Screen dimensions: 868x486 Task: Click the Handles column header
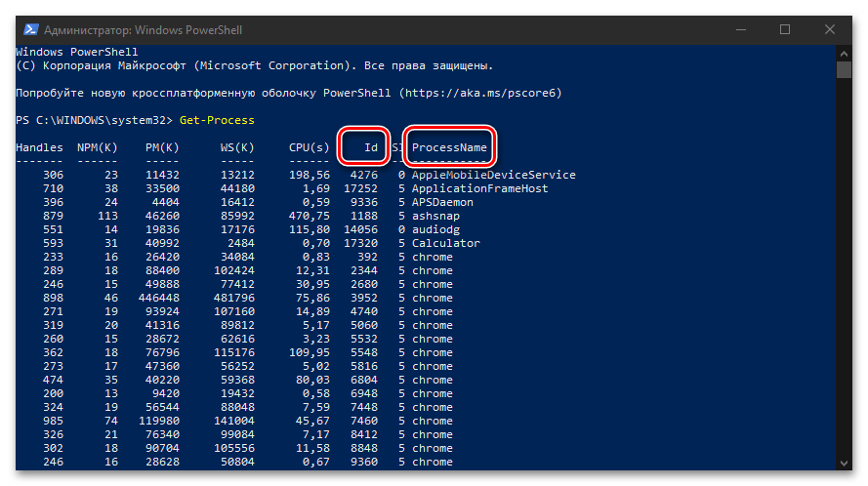pos(39,147)
